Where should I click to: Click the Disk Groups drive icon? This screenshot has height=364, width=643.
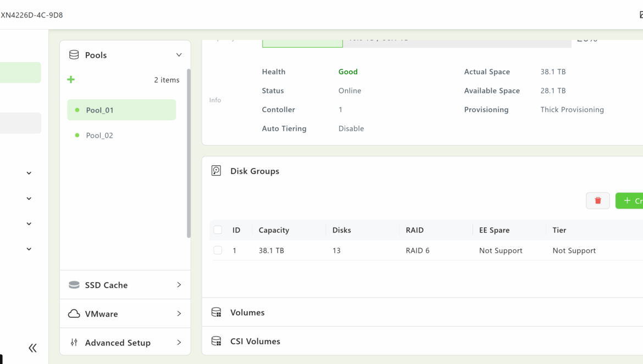tap(217, 171)
